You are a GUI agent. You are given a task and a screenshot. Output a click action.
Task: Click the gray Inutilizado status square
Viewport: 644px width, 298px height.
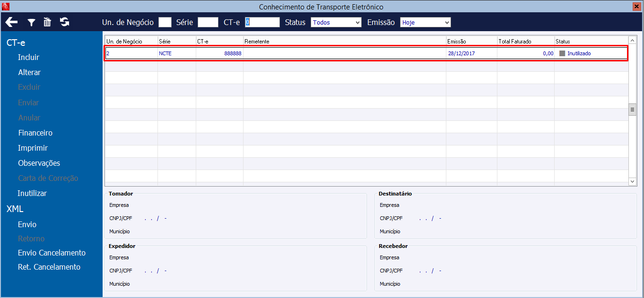pos(562,53)
